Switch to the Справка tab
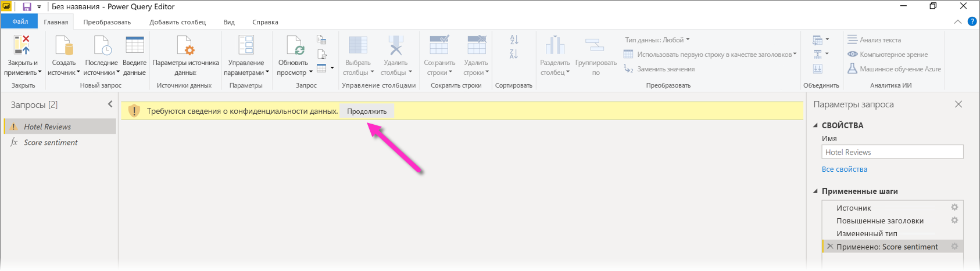The height and width of the screenshot is (271, 980). pos(265,22)
